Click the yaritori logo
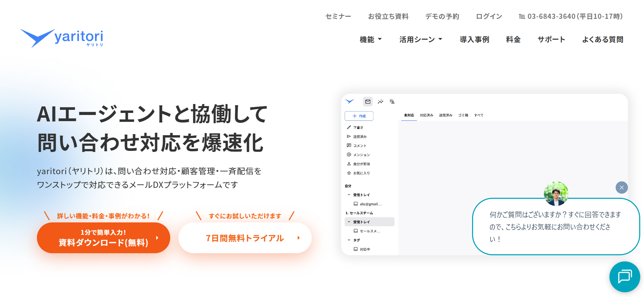This screenshot has height=297, width=644. (62, 38)
